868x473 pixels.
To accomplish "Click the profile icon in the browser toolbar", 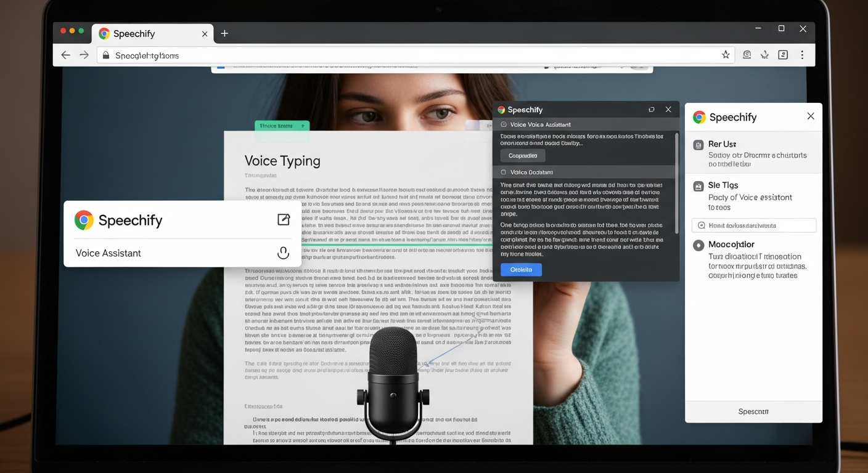I will click(x=783, y=55).
